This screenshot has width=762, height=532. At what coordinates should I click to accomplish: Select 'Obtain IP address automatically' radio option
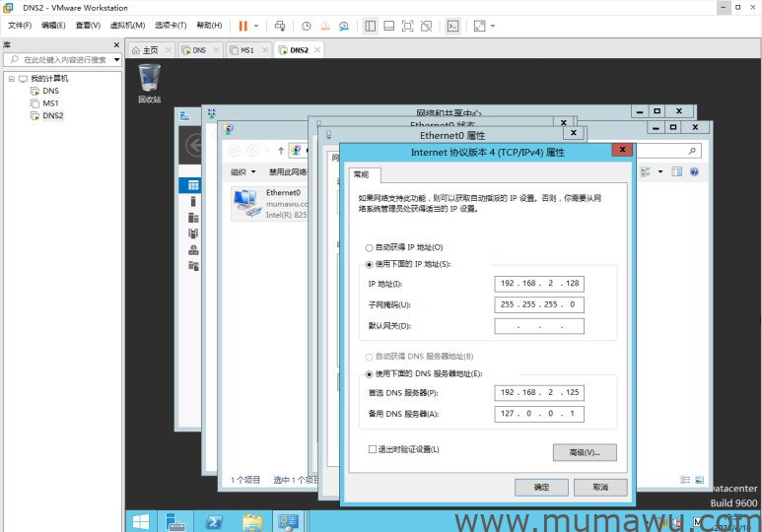tap(370, 247)
